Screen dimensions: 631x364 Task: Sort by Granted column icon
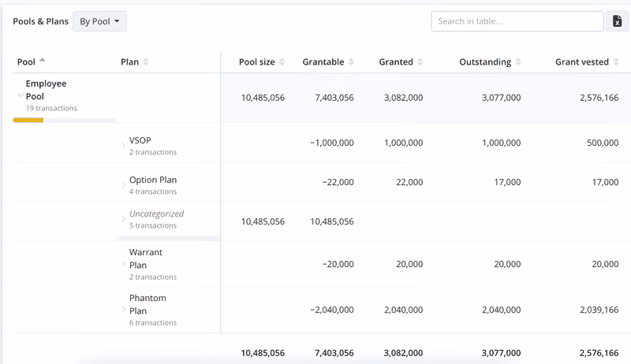(x=420, y=62)
